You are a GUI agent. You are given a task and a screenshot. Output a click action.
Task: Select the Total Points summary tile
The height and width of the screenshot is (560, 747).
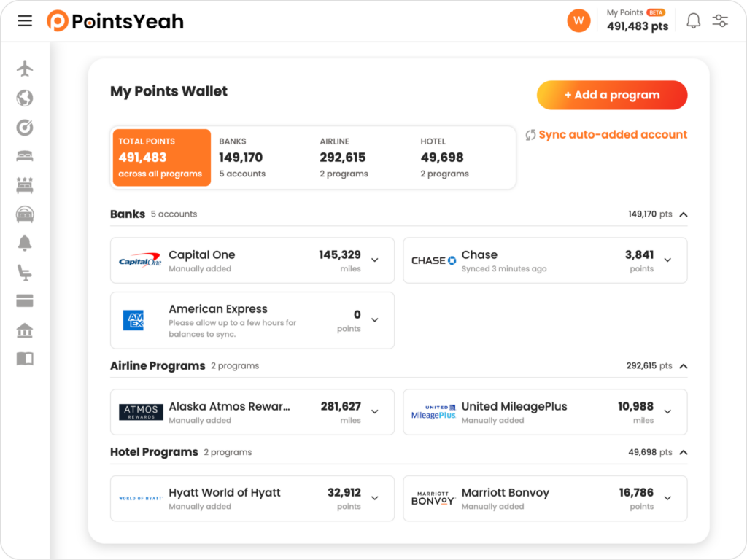(161, 157)
